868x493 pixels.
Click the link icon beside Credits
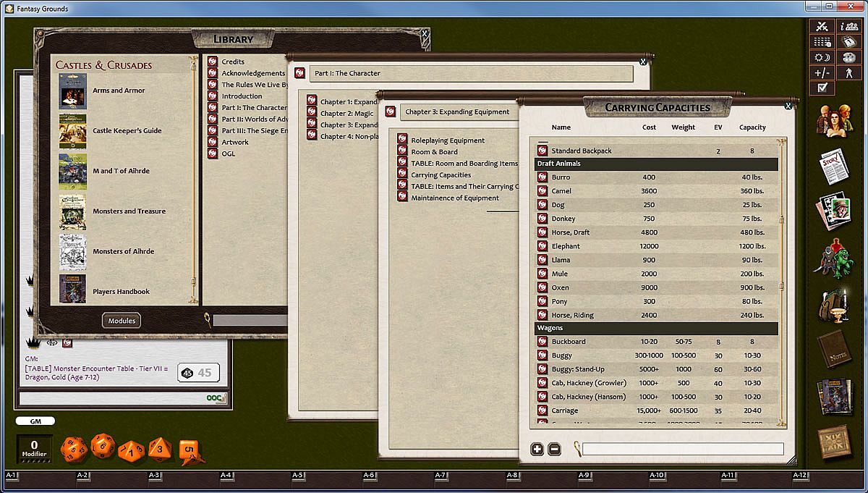213,62
